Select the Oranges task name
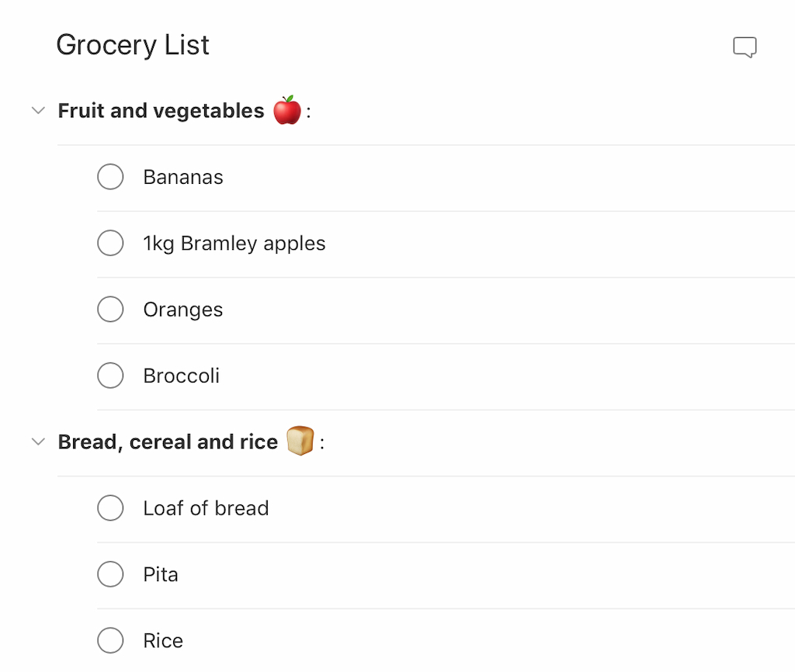 tap(182, 309)
